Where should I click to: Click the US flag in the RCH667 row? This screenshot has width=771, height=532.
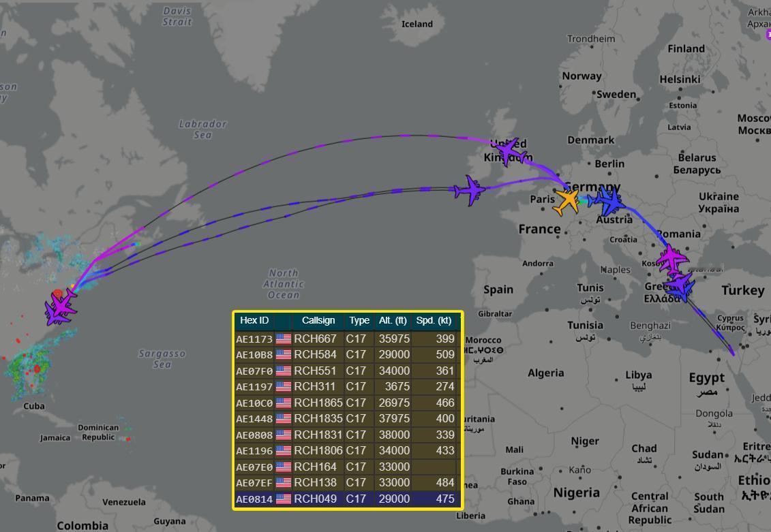coord(283,339)
